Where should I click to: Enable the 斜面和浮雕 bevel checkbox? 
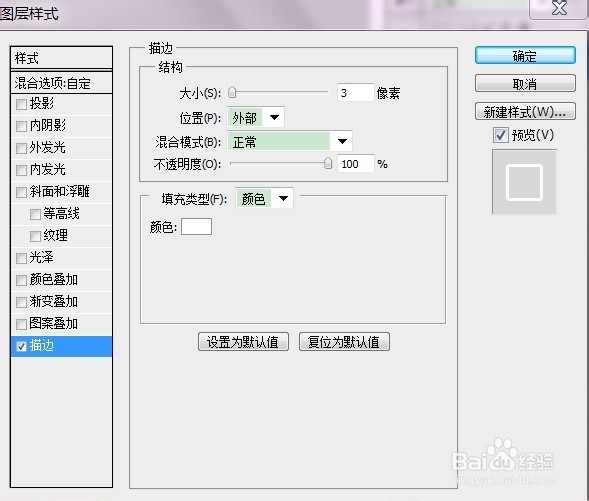pyautogui.click(x=21, y=192)
